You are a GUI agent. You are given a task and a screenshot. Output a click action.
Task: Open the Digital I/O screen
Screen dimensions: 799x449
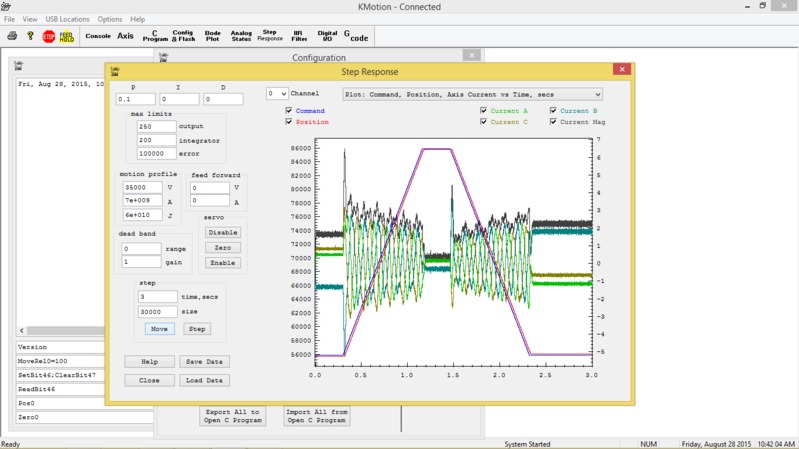(x=327, y=36)
